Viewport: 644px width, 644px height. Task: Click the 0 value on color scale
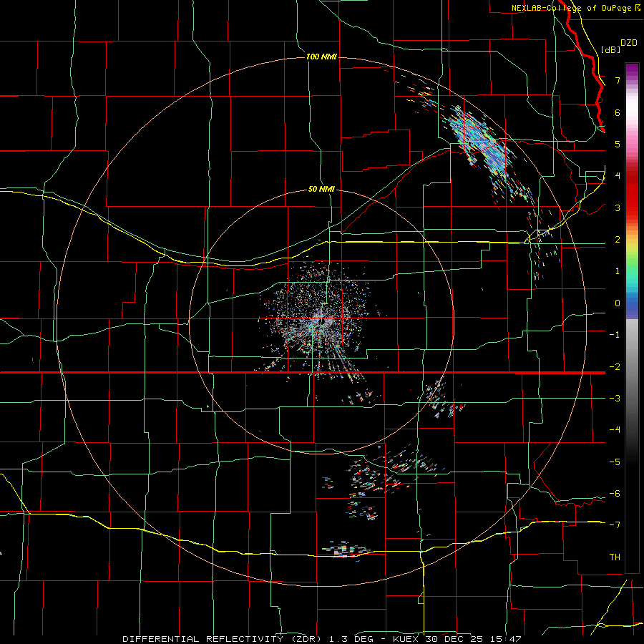pyautogui.click(x=618, y=303)
